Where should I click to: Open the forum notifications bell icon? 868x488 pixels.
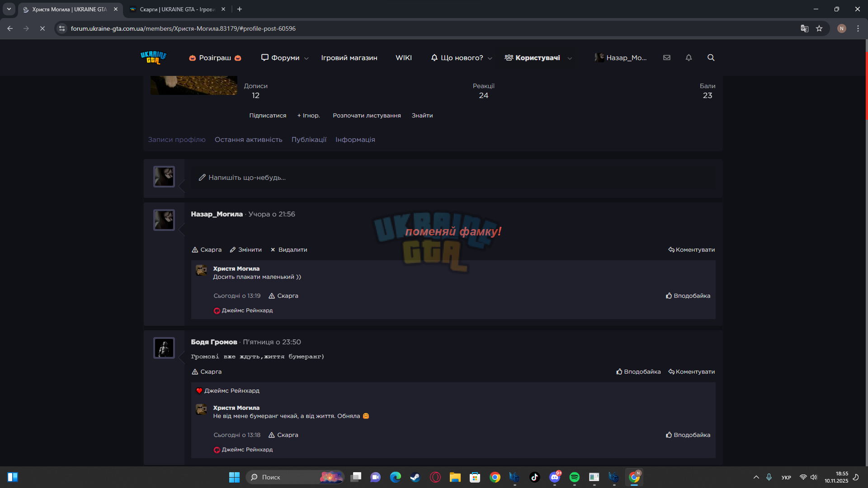click(x=689, y=58)
